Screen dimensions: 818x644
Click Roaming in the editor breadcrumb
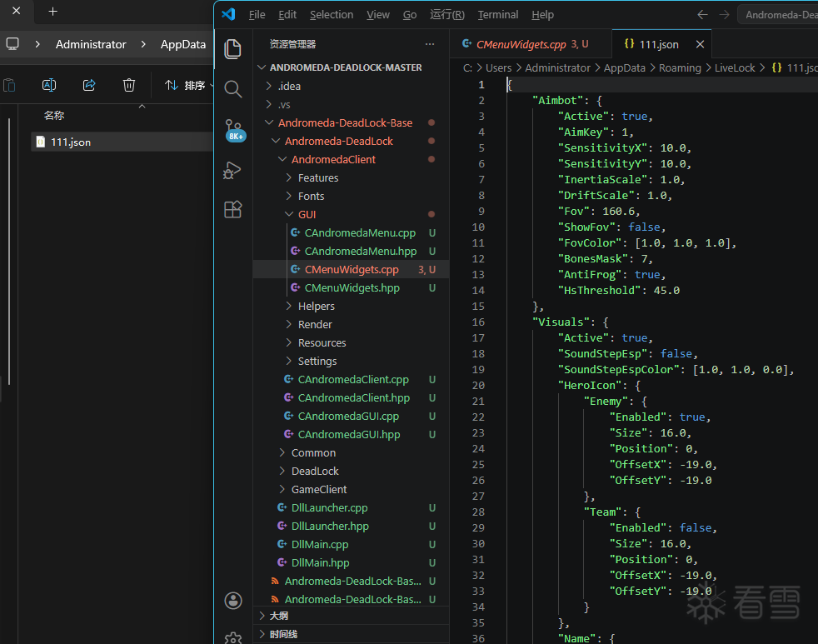pos(680,67)
